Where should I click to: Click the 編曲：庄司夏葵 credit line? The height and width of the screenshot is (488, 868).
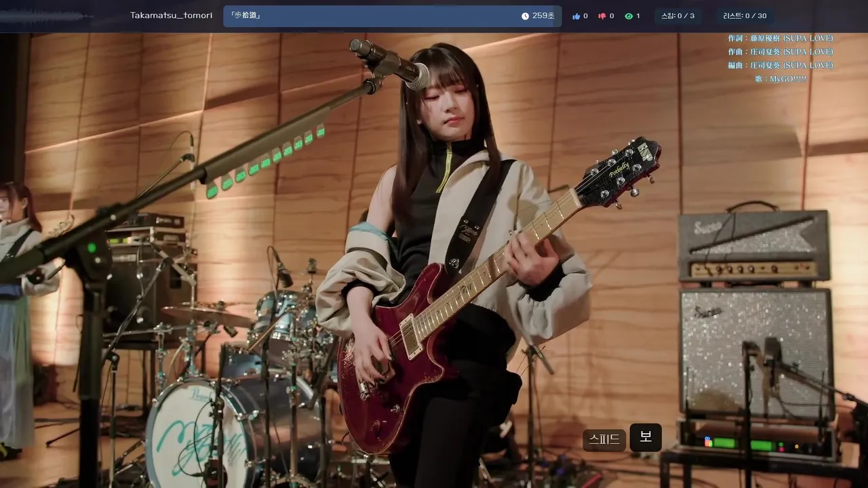(781, 66)
